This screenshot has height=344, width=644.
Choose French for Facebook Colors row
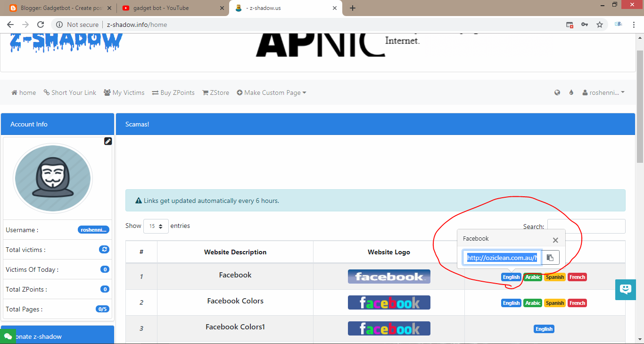pyautogui.click(x=577, y=303)
